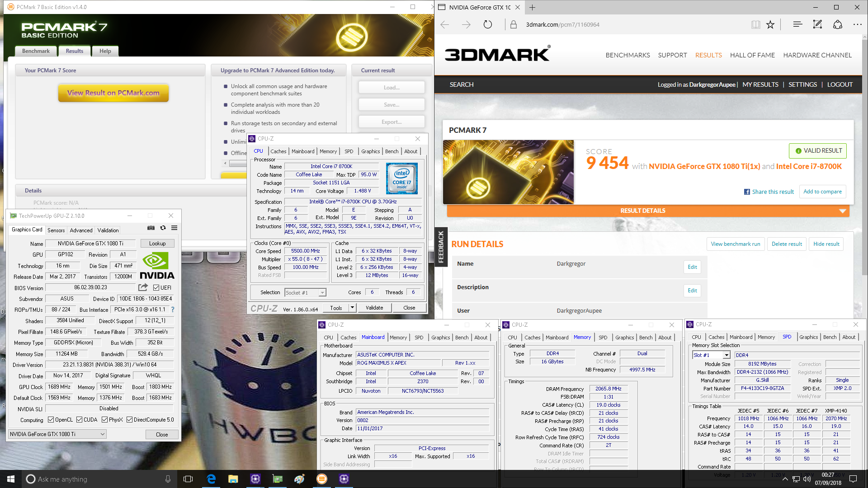Click the Edge address bar URL

[562, 25]
